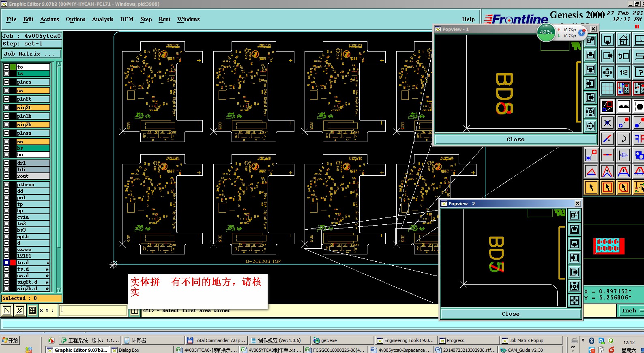Click the up arrow of the layer list scrollbar

(59, 64)
